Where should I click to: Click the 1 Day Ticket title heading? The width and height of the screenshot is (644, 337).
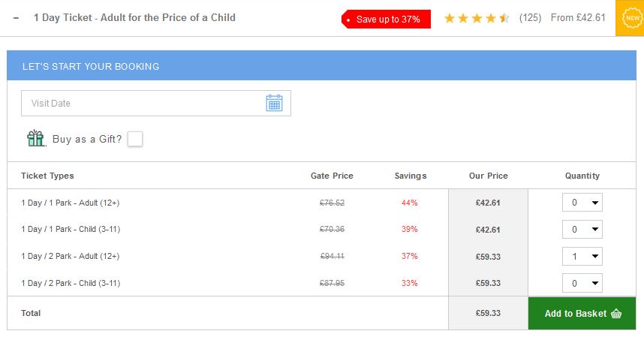coord(134,18)
